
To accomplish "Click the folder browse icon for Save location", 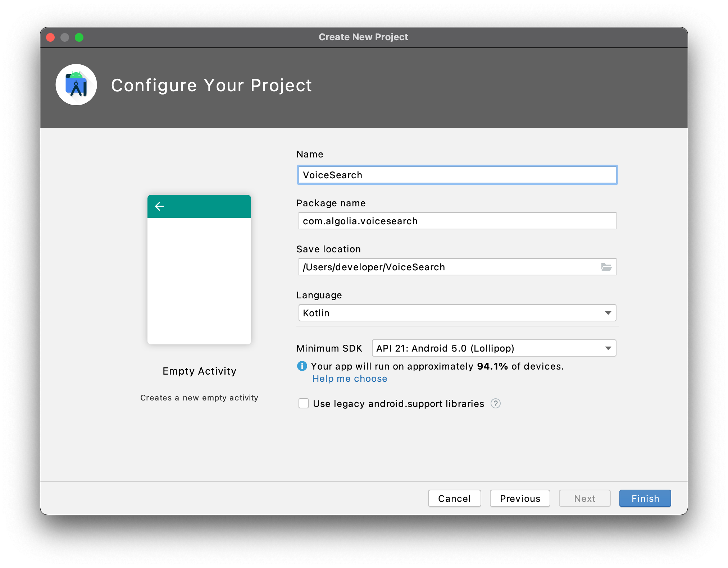I will coord(607,267).
